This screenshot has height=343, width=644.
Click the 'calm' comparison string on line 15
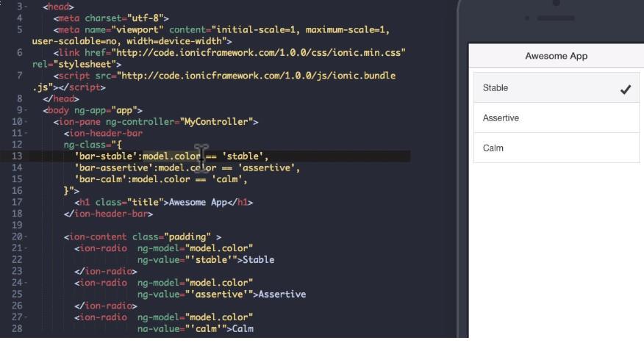[x=226, y=179]
